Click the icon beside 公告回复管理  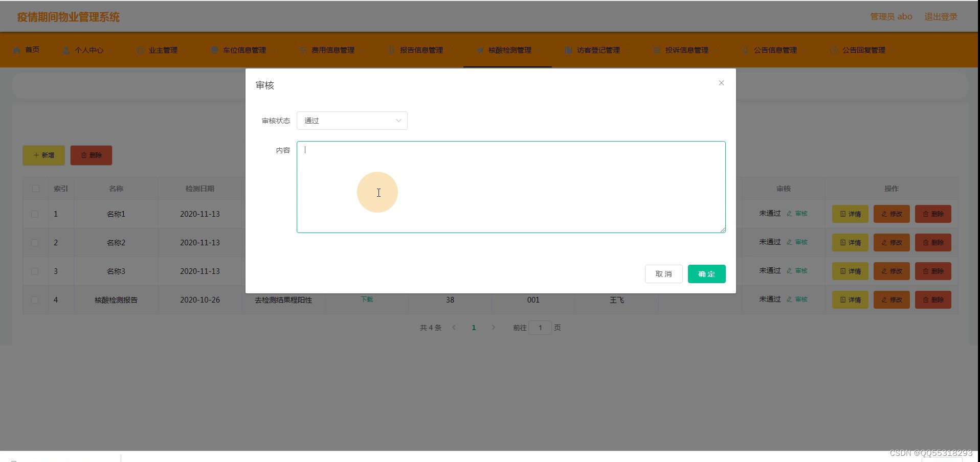click(834, 50)
